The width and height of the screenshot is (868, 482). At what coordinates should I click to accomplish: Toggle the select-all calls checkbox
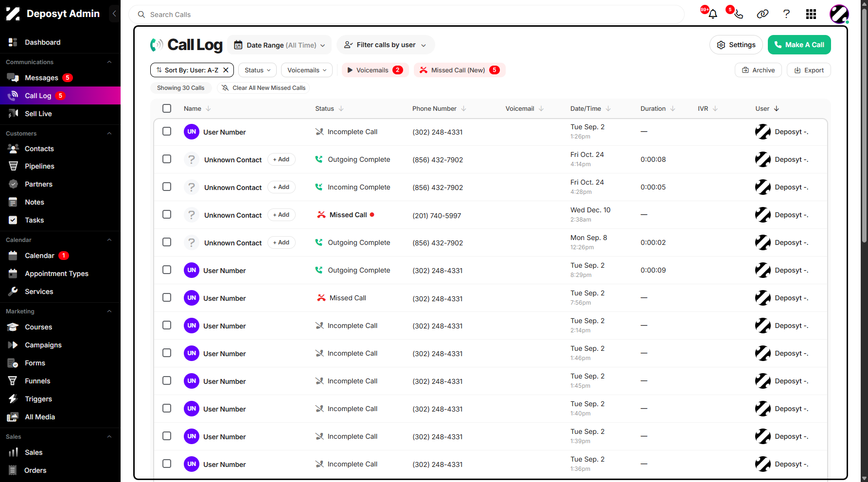[167, 108]
